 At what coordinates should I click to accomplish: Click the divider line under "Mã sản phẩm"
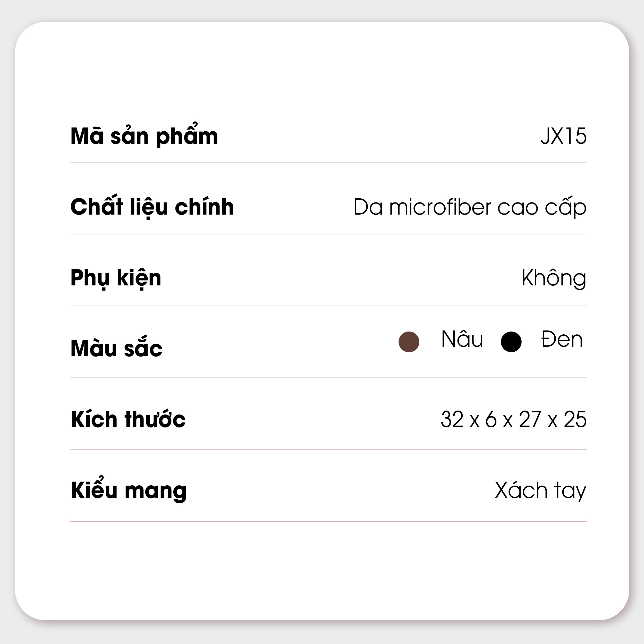[328, 162]
